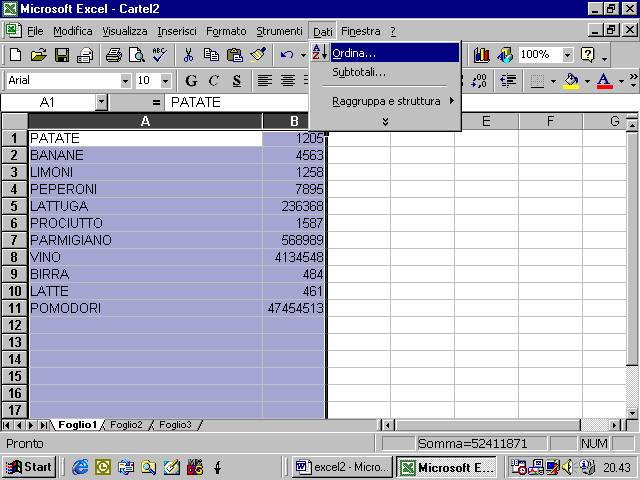
Task: Expand Raggruppa e struttura submenu
Action: pyautogui.click(x=385, y=101)
